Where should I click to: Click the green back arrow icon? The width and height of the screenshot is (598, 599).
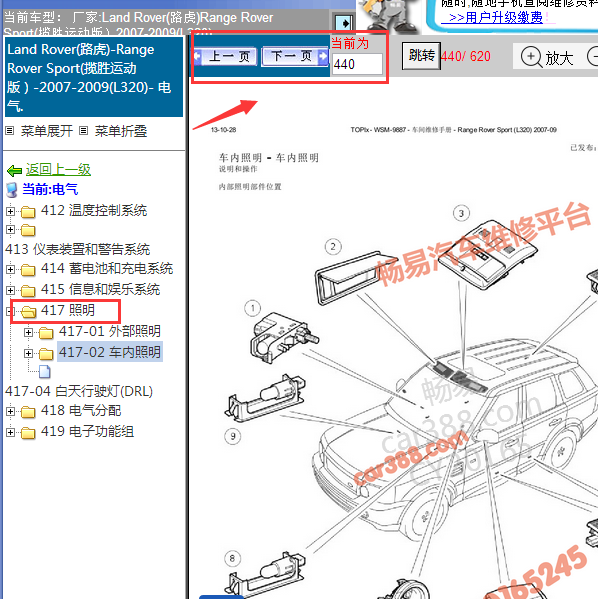[15, 170]
